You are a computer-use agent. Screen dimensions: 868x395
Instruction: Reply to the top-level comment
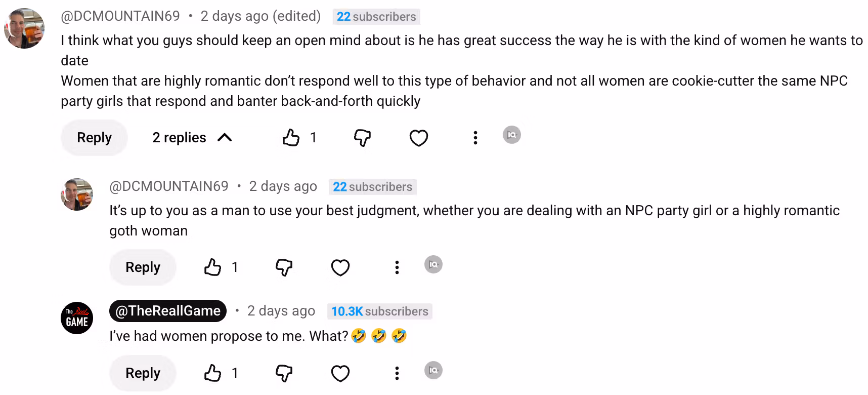[x=94, y=138]
